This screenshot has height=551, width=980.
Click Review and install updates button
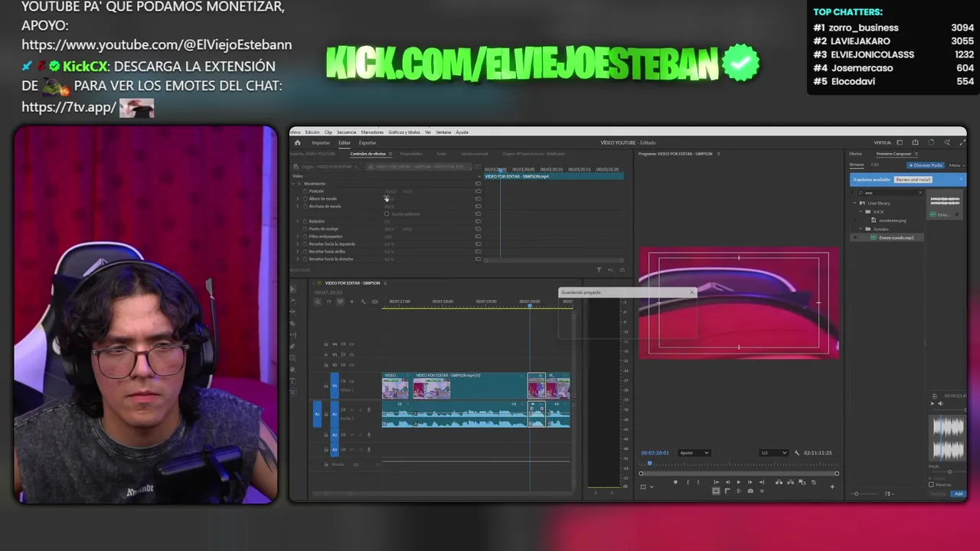[913, 180]
